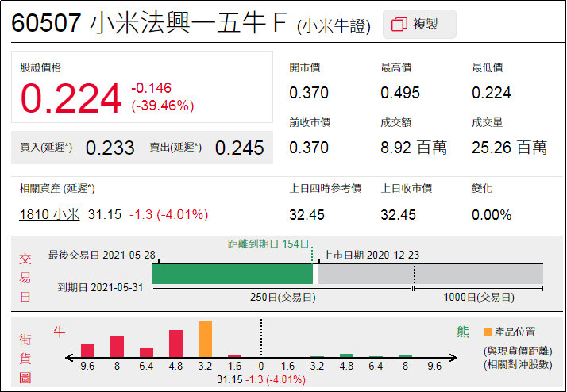Select previous close 0.370 under 前收市價
Screen dimensions: 567x392
(x=309, y=148)
